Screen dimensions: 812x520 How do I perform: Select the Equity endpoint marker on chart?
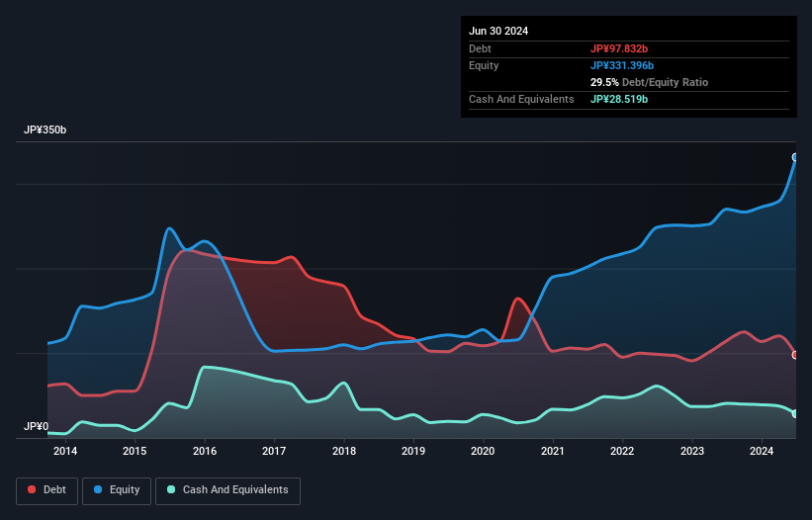795,157
